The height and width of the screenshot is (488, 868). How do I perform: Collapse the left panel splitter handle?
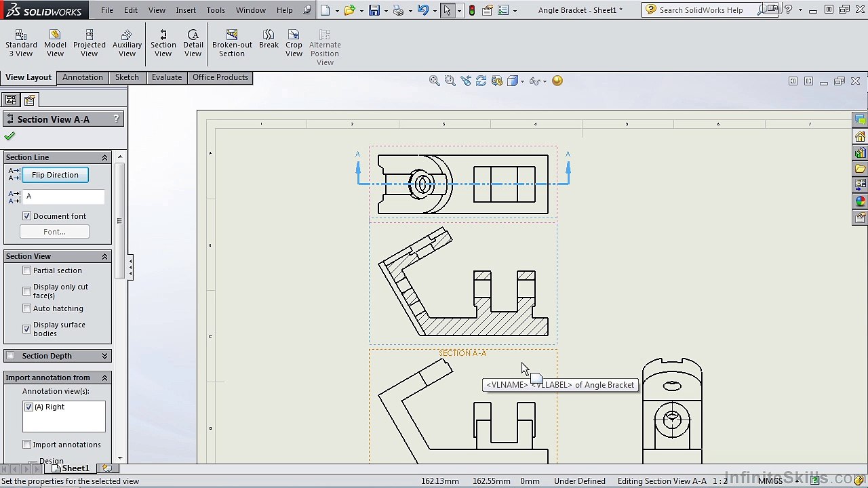130,267
